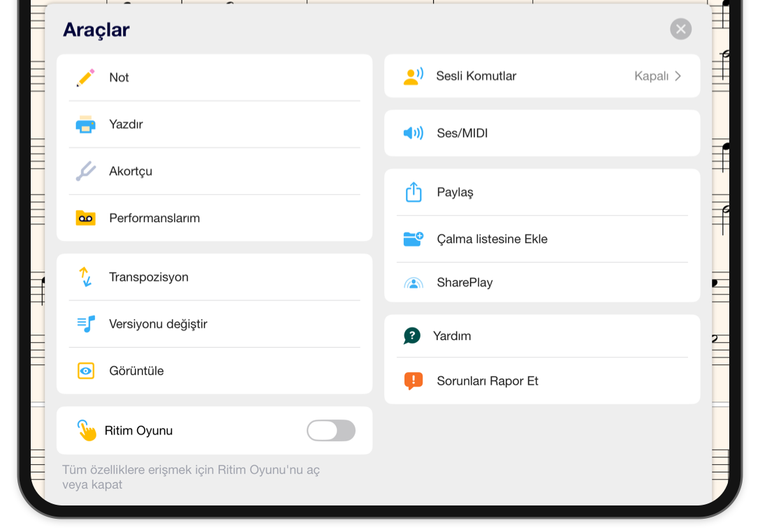The height and width of the screenshot is (532, 760).
Task: Select the Paylaş menu entry
Action: pyautogui.click(x=542, y=193)
